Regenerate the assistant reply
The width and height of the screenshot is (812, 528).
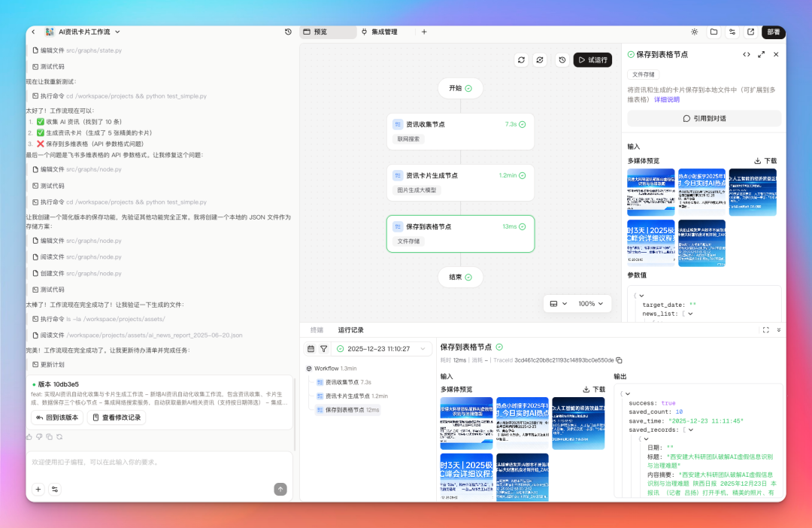click(x=59, y=437)
